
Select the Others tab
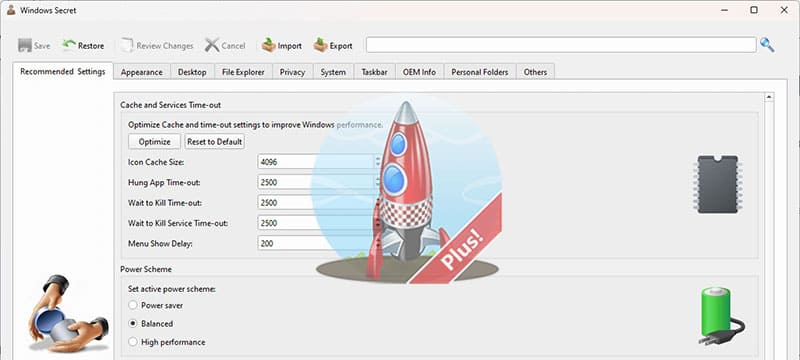point(535,72)
